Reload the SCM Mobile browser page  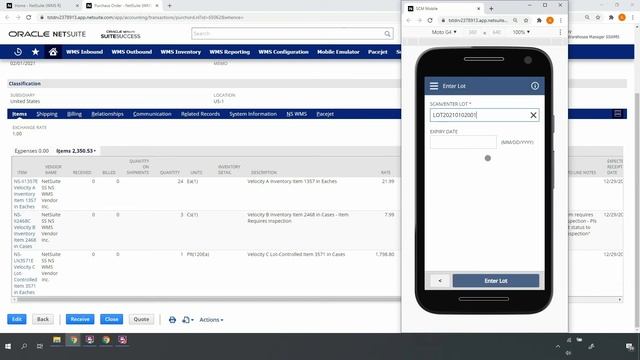pyautogui.click(x=430, y=20)
